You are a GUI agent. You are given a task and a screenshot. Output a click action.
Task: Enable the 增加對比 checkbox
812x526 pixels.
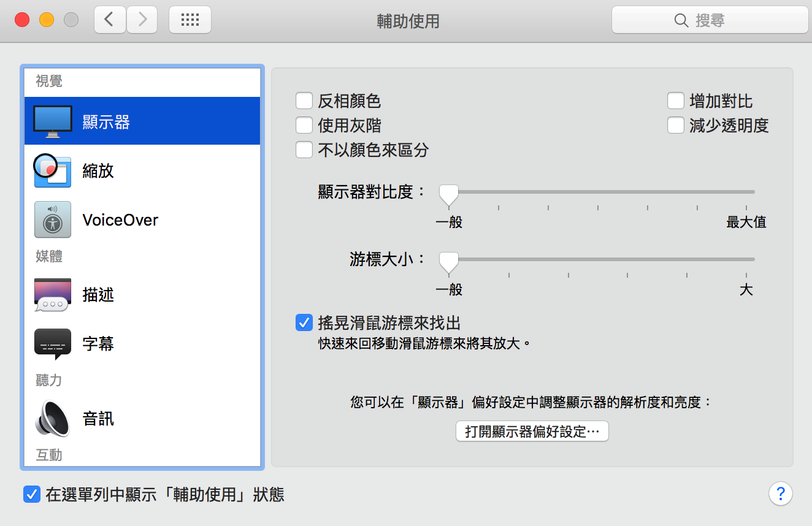(x=676, y=101)
